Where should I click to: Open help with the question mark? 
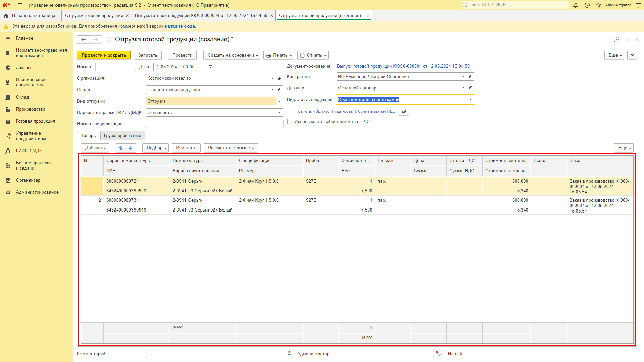(x=632, y=55)
